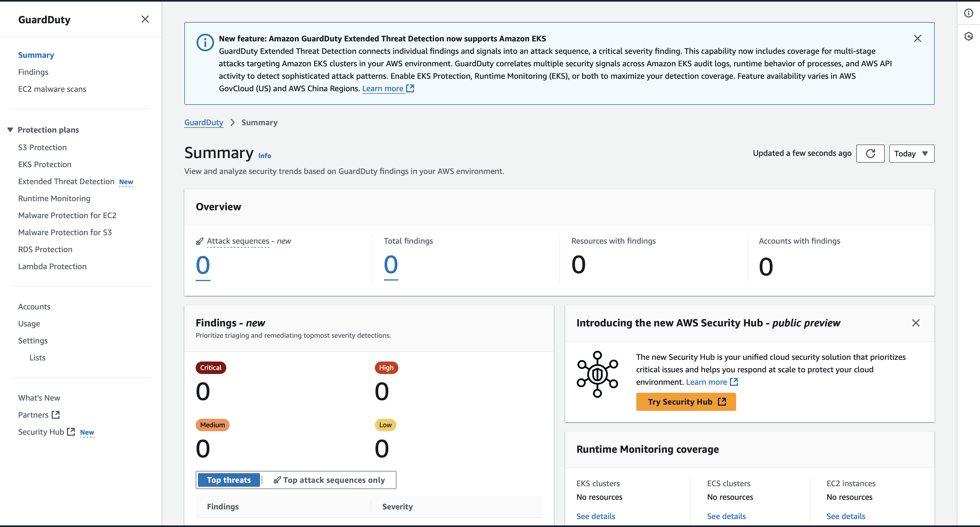Image resolution: width=980 pixels, height=527 pixels.
Task: Dismiss the Security Hub public preview card
Action: coord(916,323)
